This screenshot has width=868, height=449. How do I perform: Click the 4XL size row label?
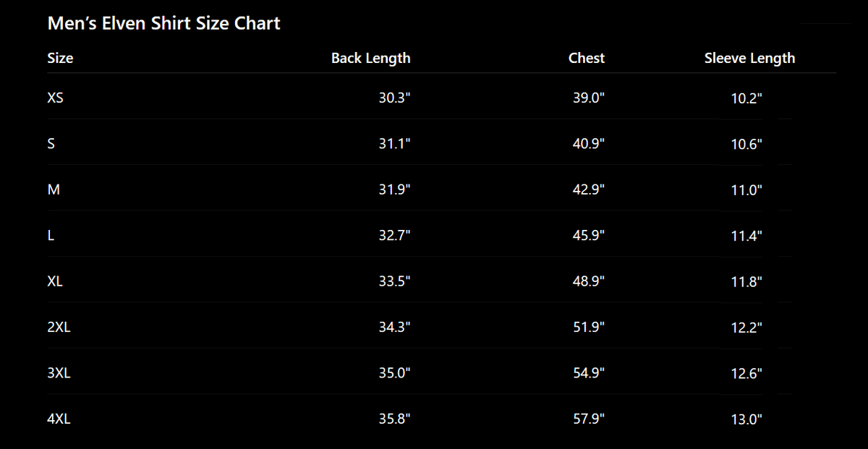coord(59,419)
